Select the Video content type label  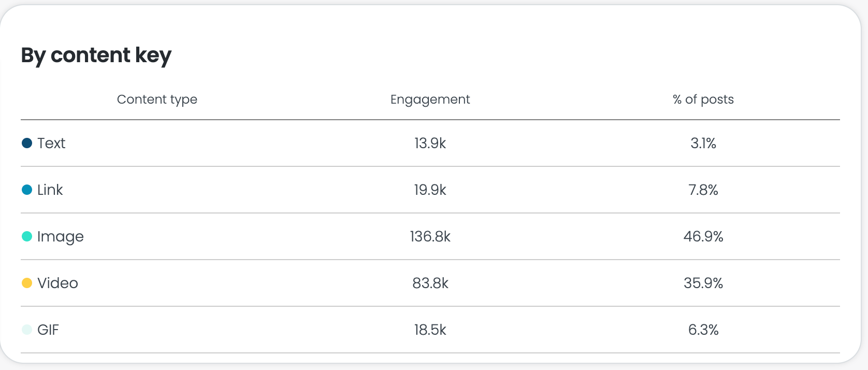click(x=57, y=283)
